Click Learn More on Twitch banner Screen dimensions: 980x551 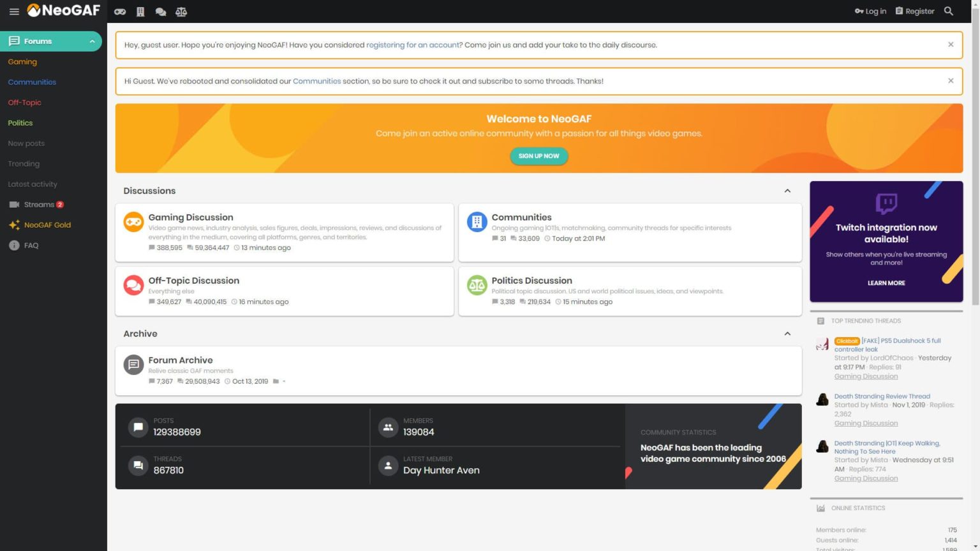[x=886, y=283]
